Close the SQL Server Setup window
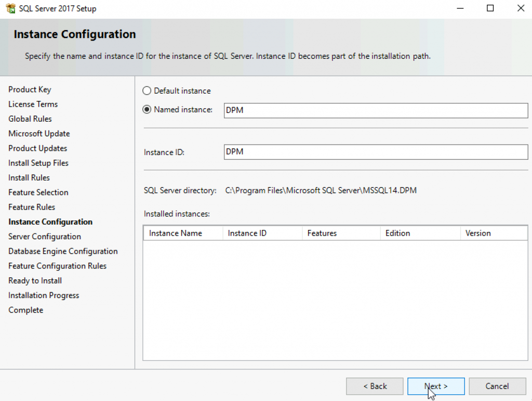This screenshot has height=401, width=532. pos(521,8)
